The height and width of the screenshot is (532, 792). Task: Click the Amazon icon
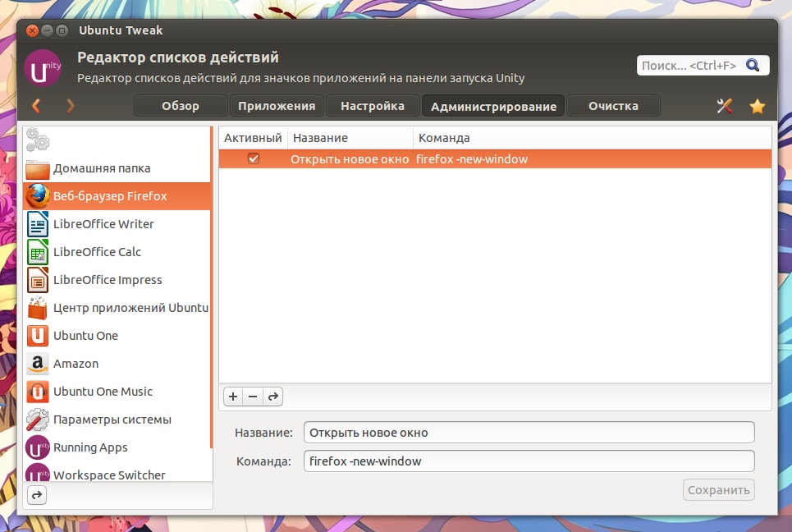click(x=38, y=364)
